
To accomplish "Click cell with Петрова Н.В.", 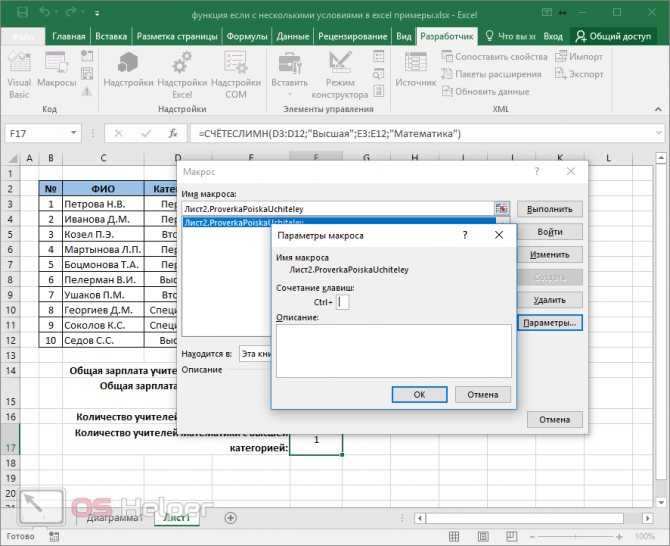I will (103, 204).
